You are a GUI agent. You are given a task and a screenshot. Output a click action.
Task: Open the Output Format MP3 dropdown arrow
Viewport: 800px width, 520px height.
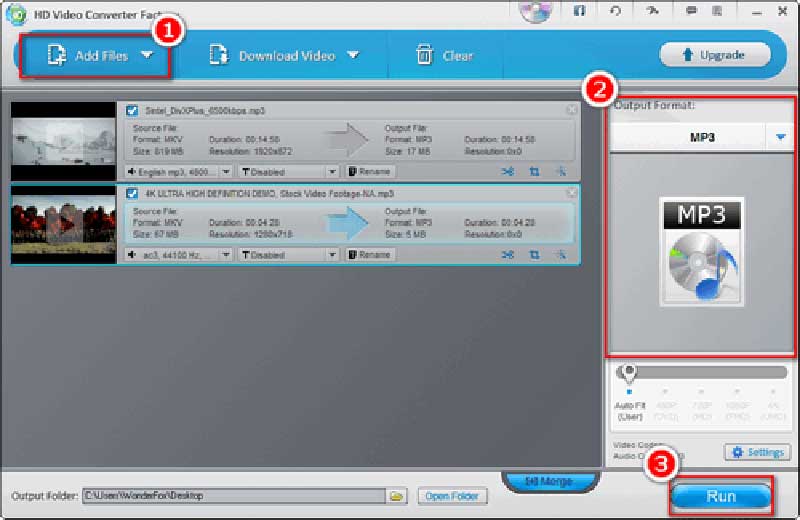click(780, 137)
